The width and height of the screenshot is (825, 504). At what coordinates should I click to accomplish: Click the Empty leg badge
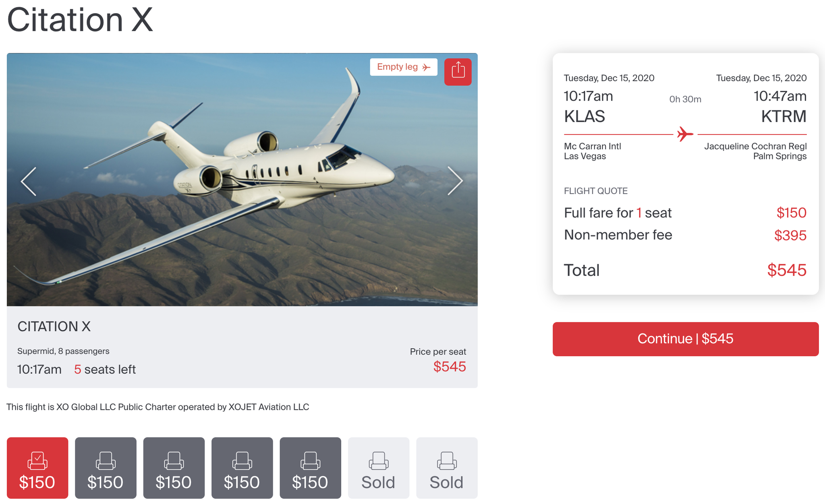pyautogui.click(x=403, y=67)
